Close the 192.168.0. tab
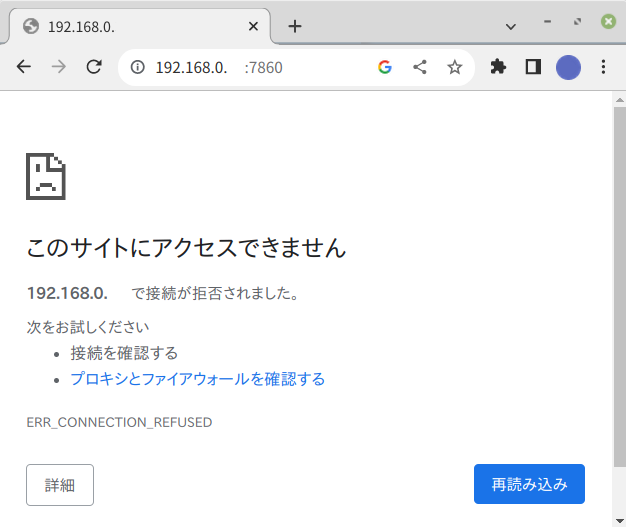This screenshot has width=626, height=527. (x=253, y=26)
